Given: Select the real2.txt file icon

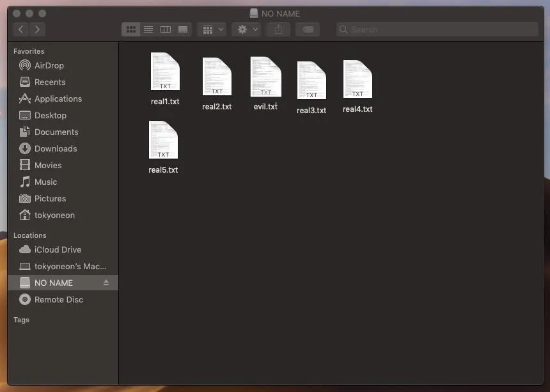Looking at the screenshot, I should click(x=217, y=77).
